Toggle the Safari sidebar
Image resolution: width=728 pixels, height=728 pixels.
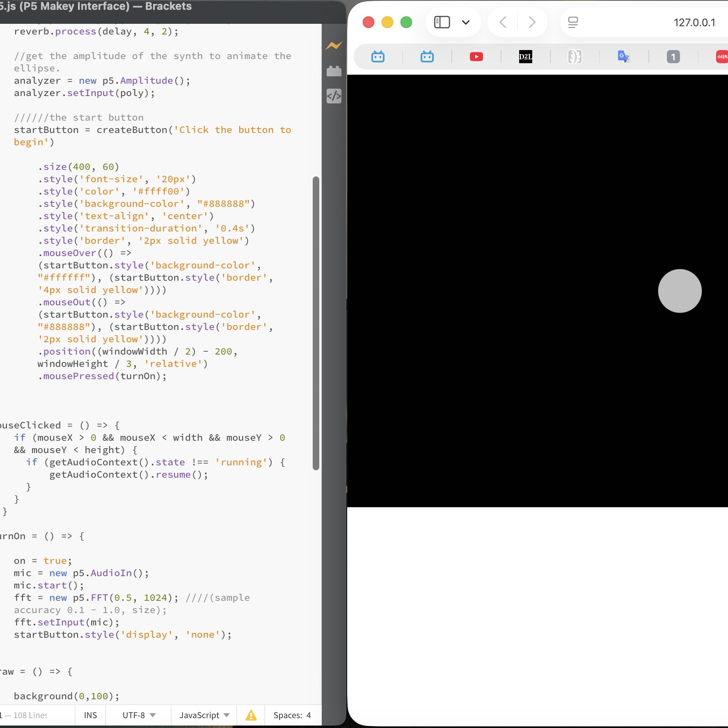coord(442,22)
